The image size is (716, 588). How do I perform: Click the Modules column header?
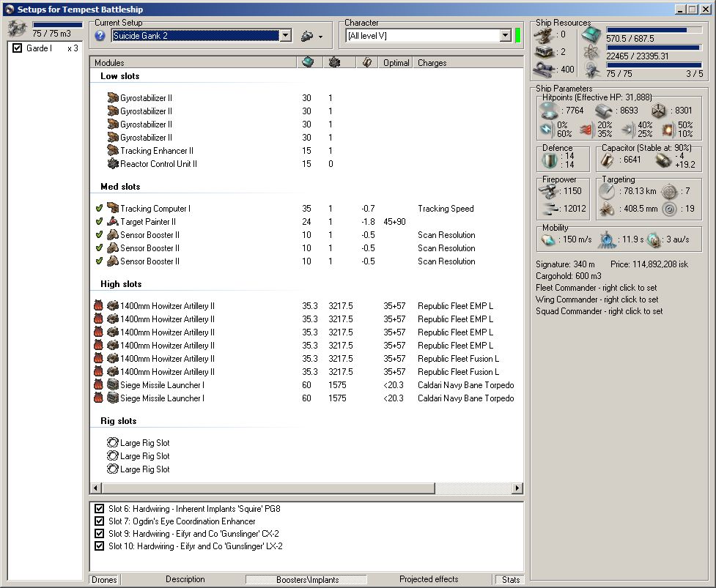click(x=193, y=63)
